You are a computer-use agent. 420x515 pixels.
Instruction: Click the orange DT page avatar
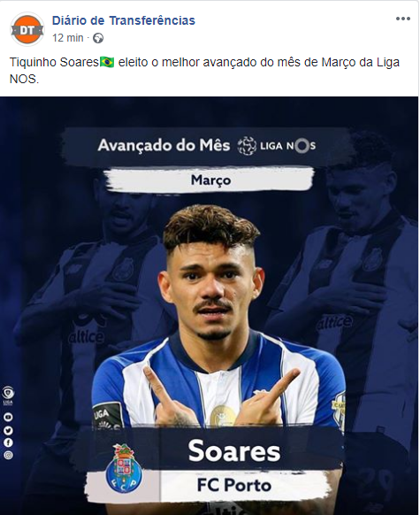pyautogui.click(x=27, y=29)
